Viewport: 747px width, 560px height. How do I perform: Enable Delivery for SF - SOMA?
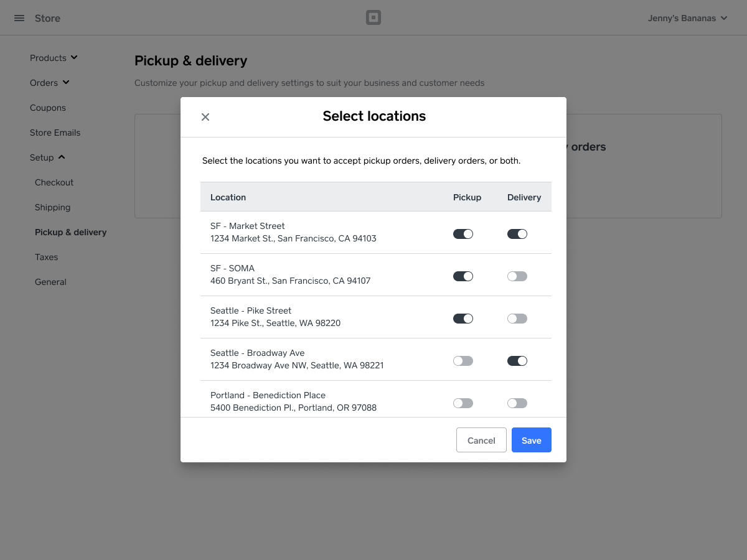pos(517,276)
